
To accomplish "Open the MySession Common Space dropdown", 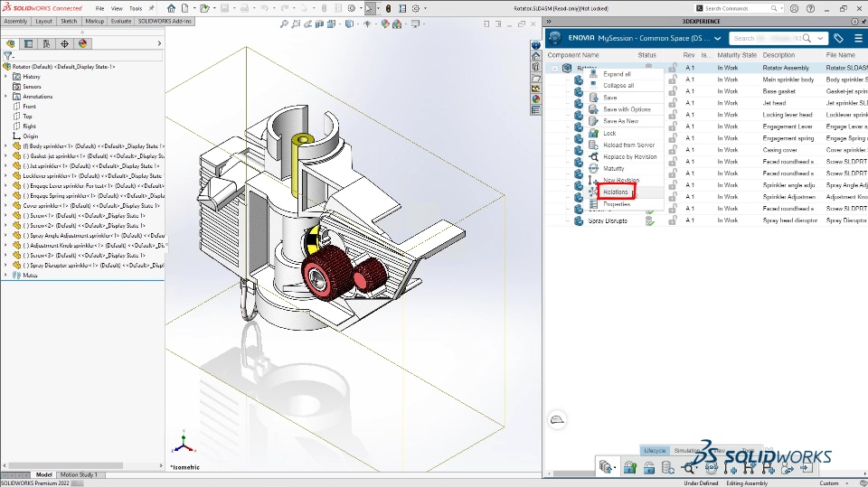I will 718,38.
